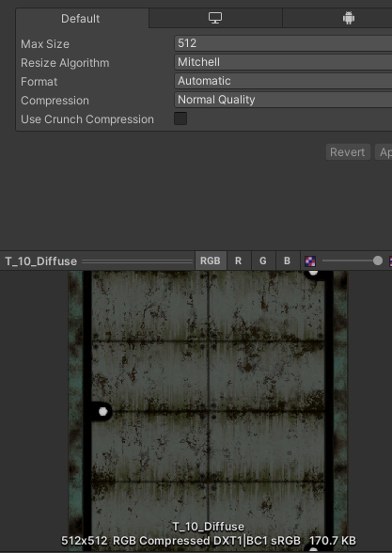The image size is (392, 553).
Task: Open the Max Size dropdown showing 512
Action: point(283,43)
